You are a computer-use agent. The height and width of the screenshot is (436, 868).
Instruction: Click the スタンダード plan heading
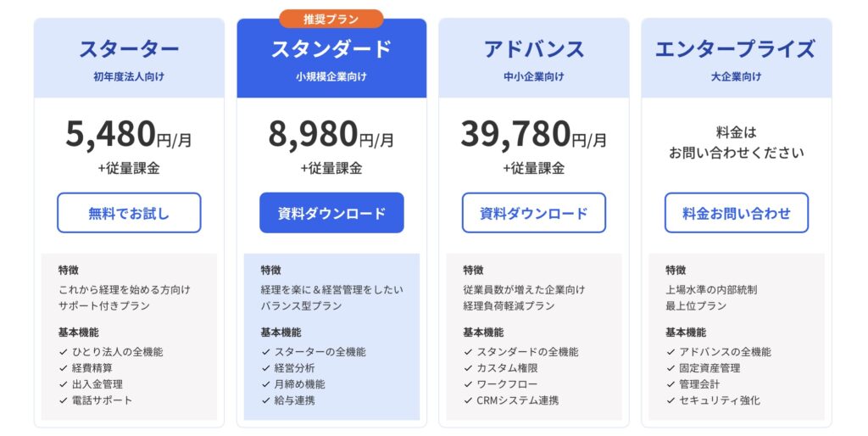click(331, 49)
